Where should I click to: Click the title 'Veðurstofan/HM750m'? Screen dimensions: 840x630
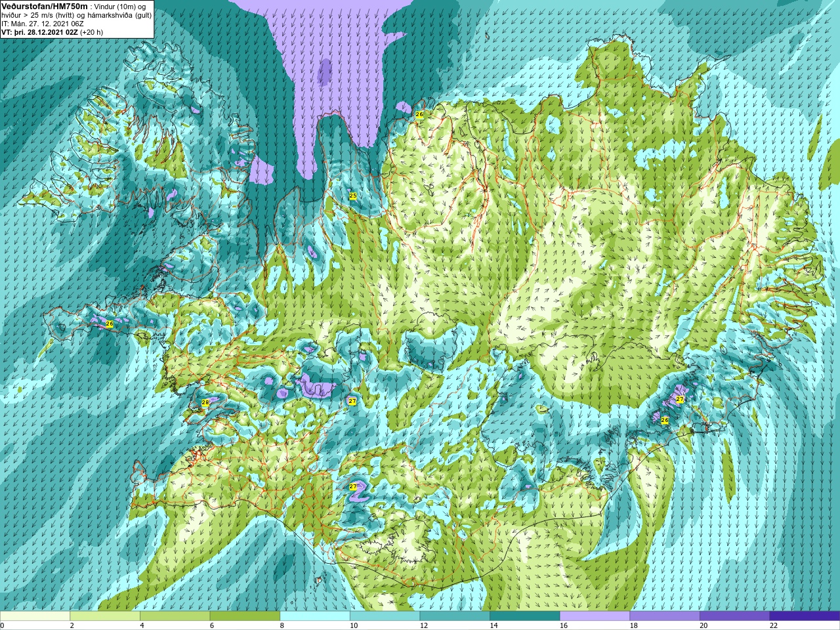click(x=45, y=6)
